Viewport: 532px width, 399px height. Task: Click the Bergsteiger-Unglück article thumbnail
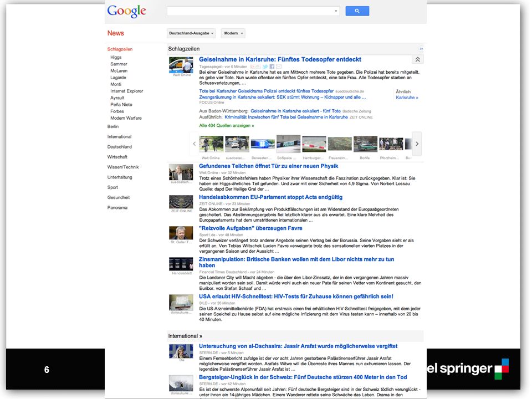click(x=181, y=383)
